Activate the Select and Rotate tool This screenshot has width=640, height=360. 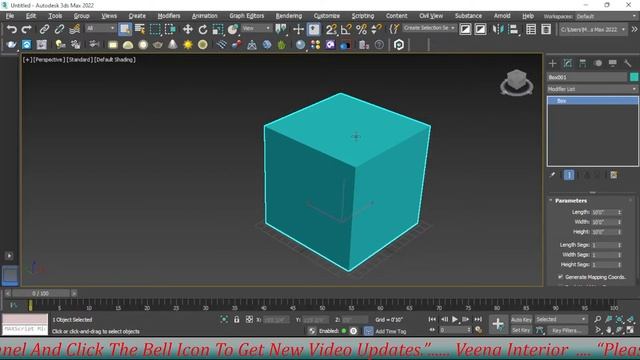202,29
